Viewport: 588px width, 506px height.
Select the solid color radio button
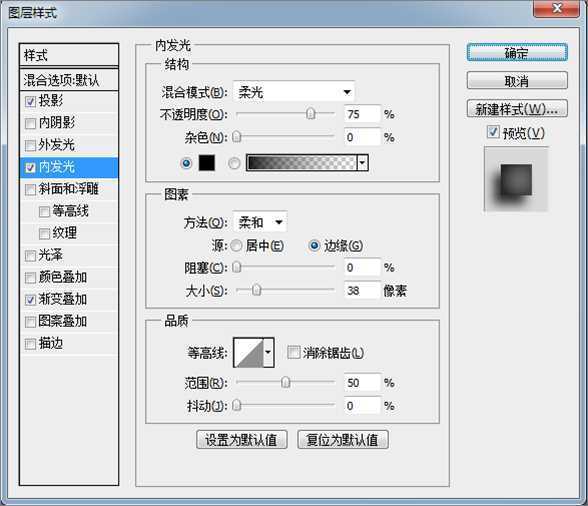[186, 163]
